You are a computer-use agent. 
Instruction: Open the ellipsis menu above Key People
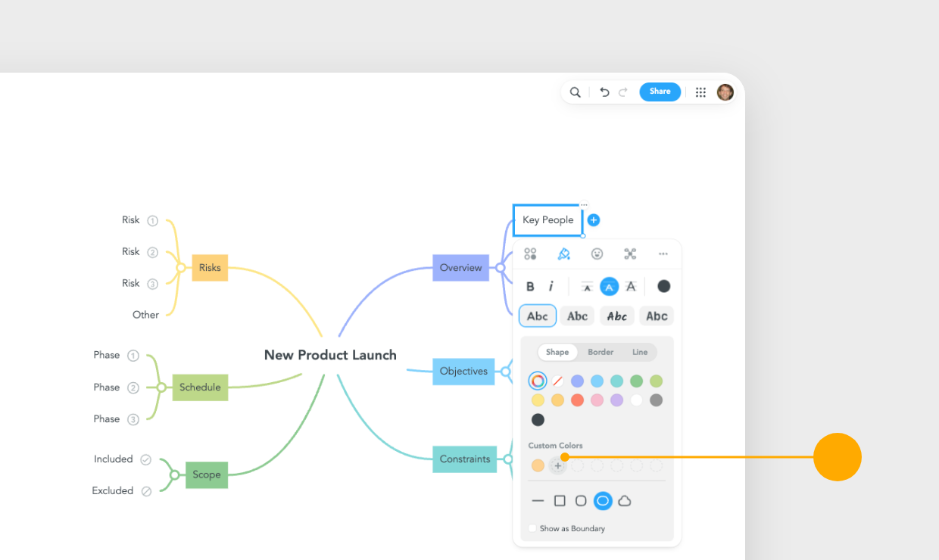click(x=583, y=204)
